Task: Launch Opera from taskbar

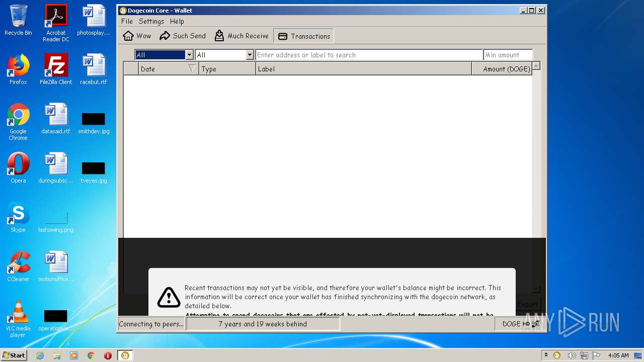Action: tap(108, 355)
